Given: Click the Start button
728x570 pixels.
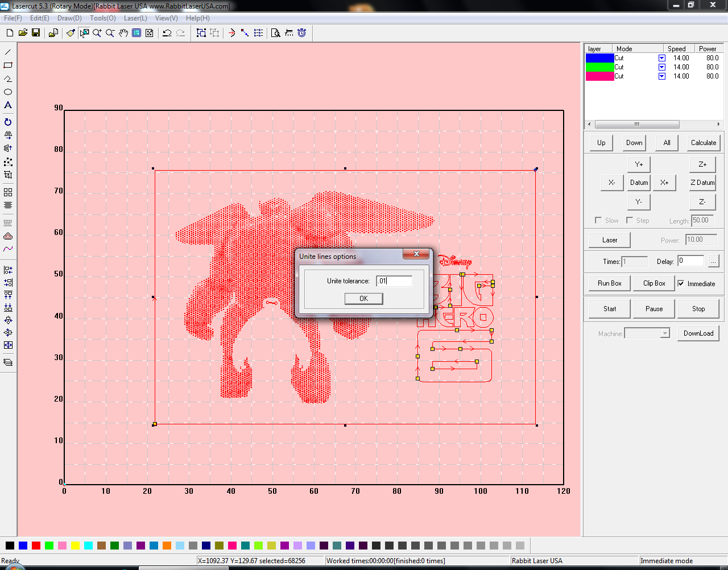Looking at the screenshot, I should coord(610,309).
